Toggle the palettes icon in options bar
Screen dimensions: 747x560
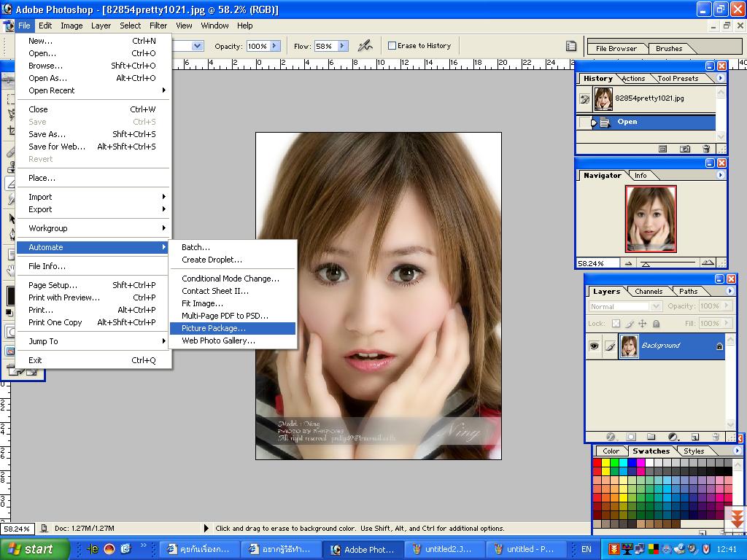(571, 46)
